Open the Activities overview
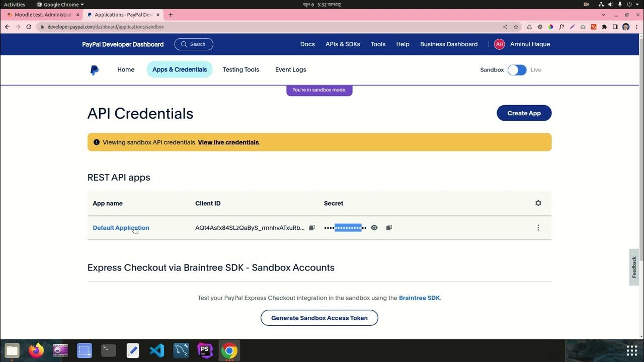 tap(15, 5)
